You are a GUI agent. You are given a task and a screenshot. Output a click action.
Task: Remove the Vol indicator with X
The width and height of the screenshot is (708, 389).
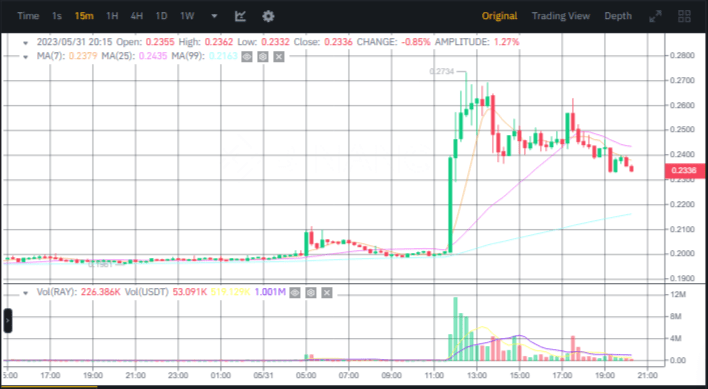[x=327, y=293]
